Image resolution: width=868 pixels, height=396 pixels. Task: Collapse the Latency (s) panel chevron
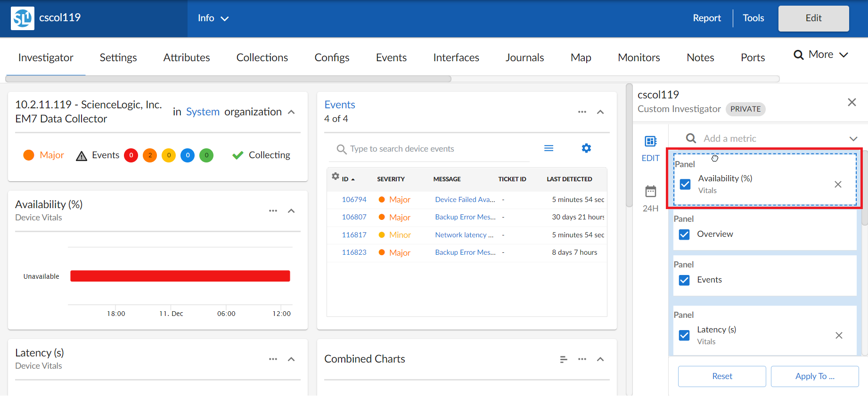(291, 359)
